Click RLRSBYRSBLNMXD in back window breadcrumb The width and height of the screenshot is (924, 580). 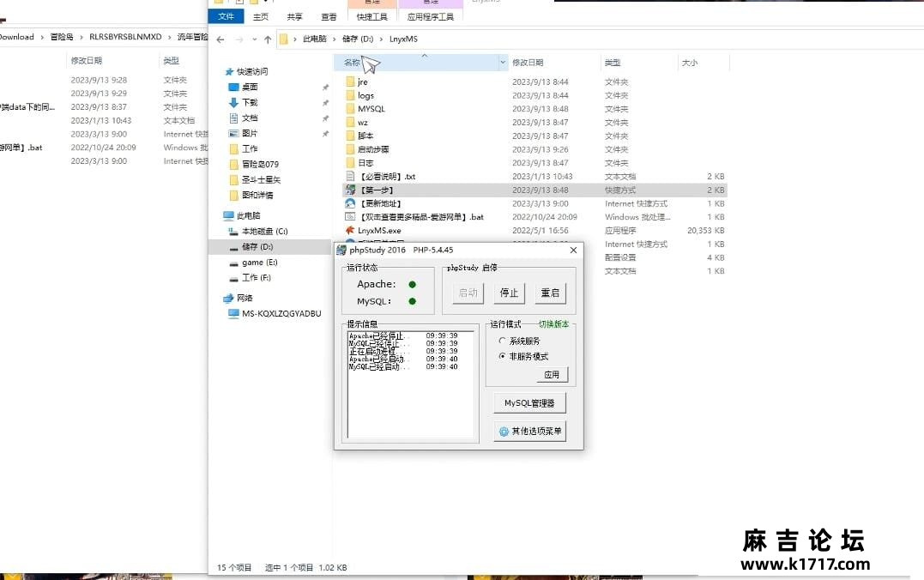tap(125, 37)
